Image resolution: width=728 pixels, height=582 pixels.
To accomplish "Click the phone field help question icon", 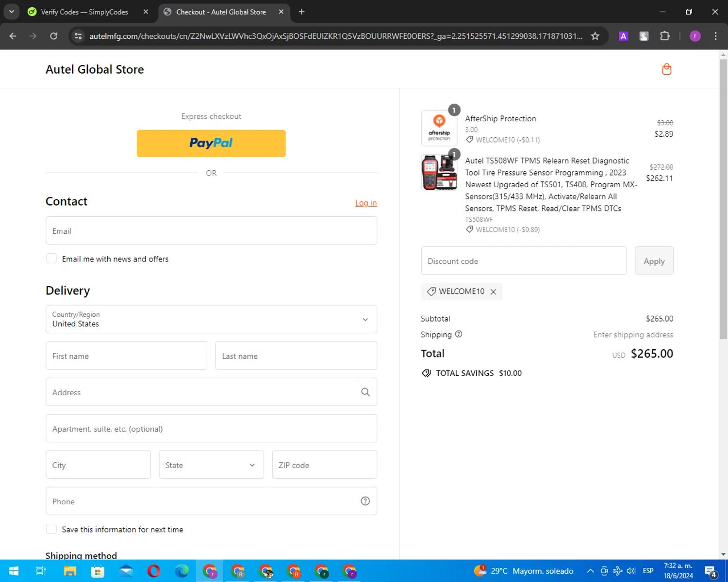I will 365,501.
